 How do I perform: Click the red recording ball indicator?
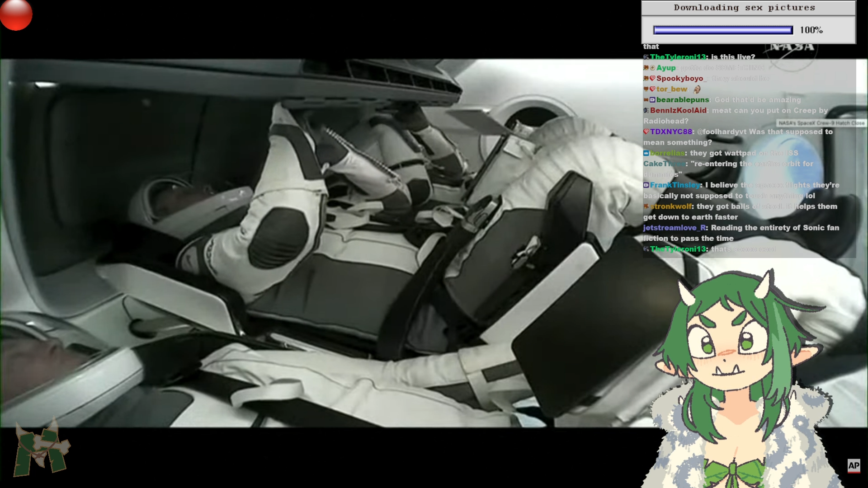point(16,14)
